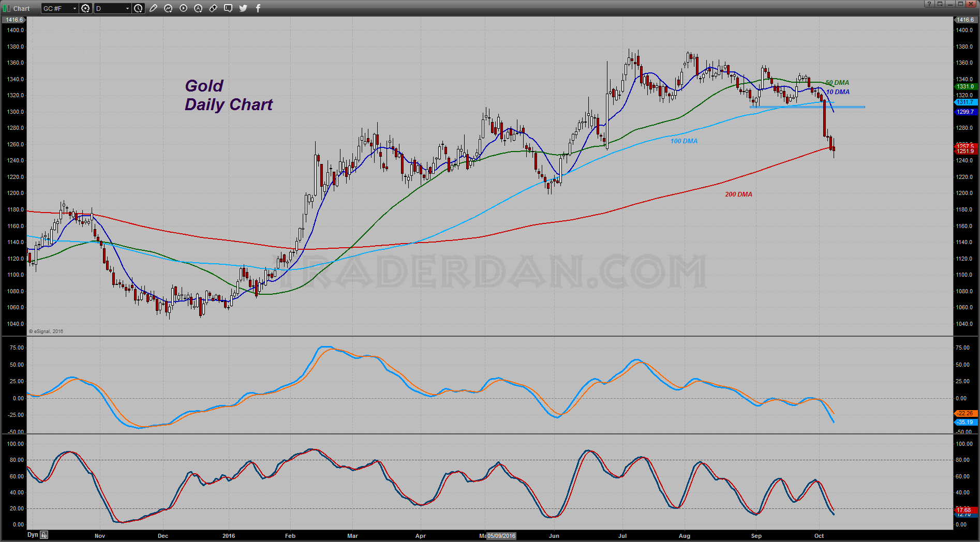Click the 50 DMA label
Viewport: 980px width, 542px height.
[837, 83]
